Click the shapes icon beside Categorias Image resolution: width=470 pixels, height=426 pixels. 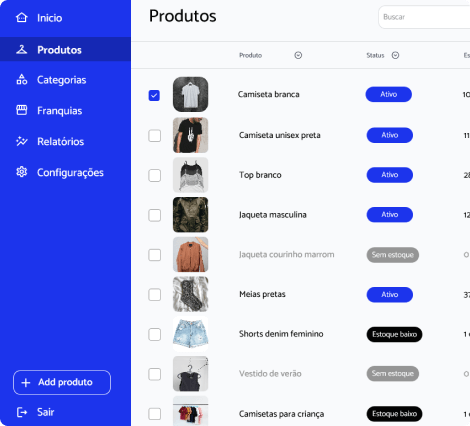22,79
